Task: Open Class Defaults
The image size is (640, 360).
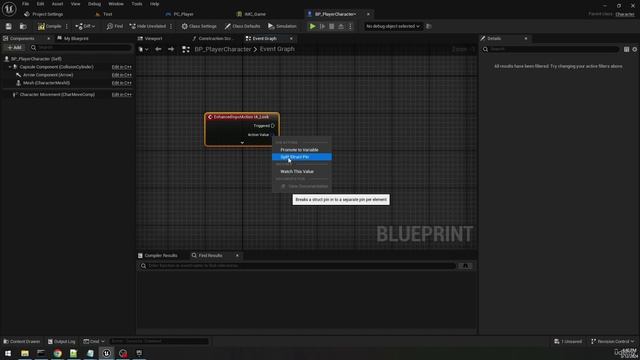Action: [x=242, y=26]
